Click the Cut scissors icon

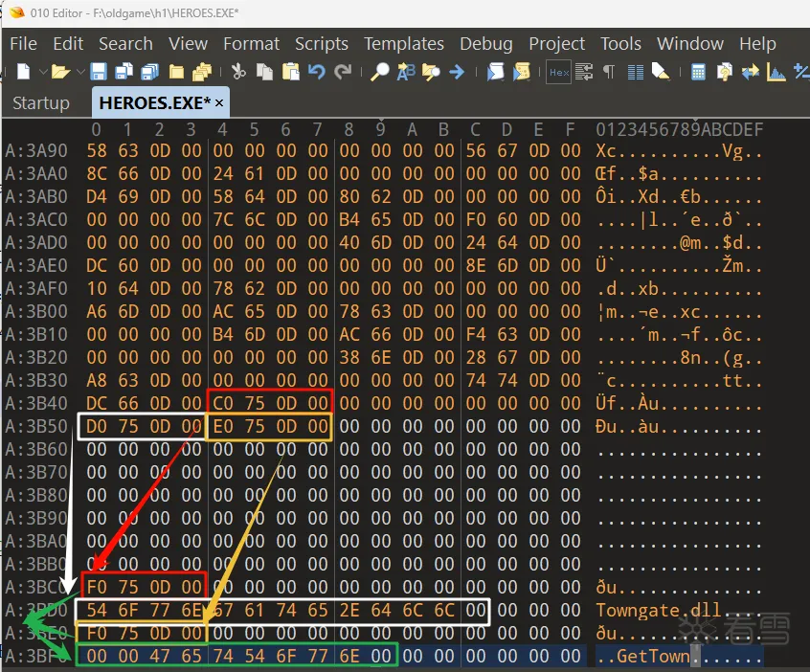point(238,72)
